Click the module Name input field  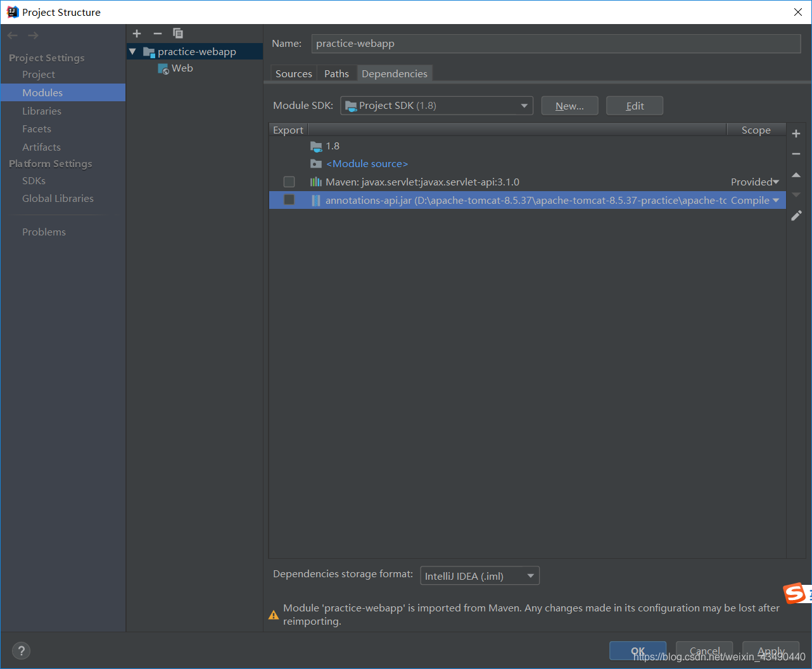[x=556, y=44]
